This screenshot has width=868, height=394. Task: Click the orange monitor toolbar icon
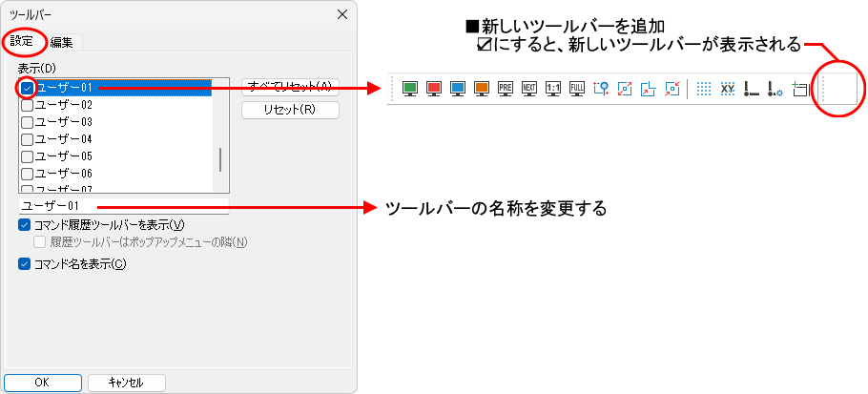pos(481,89)
